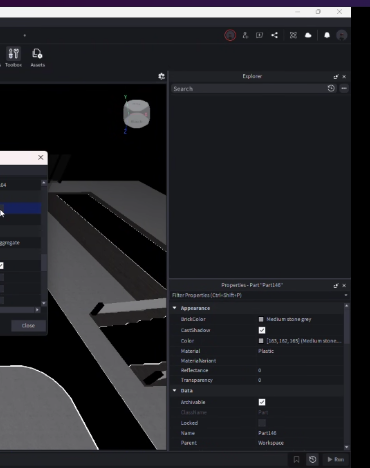
Task: Click Properties scrollbar down arrow
Action: [347, 447]
